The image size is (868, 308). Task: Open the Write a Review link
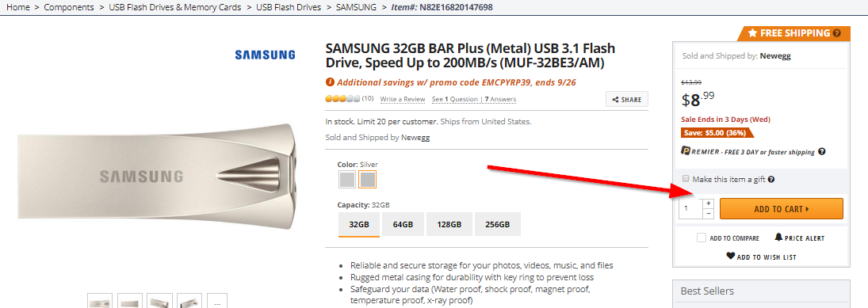403,100
